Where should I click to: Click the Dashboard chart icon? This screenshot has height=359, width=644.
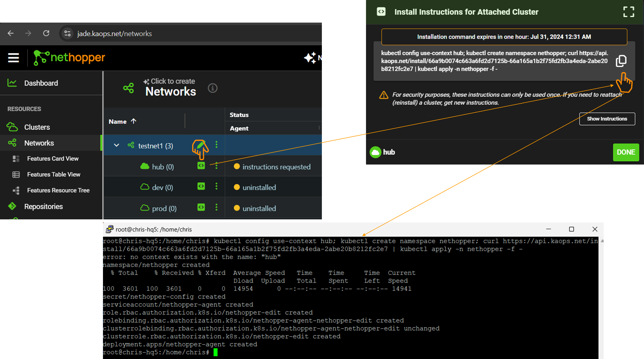click(x=12, y=83)
